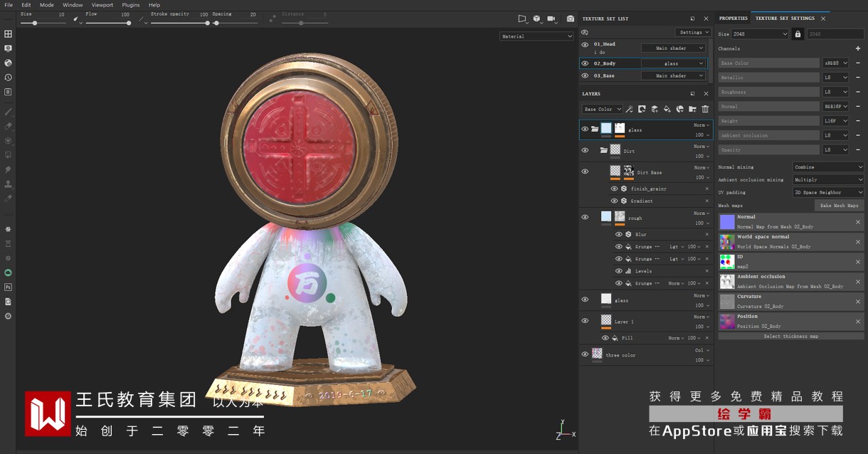Click the Ambient occlusion mesh map thumbnail
Screen dimensions: 868x454
point(726,282)
